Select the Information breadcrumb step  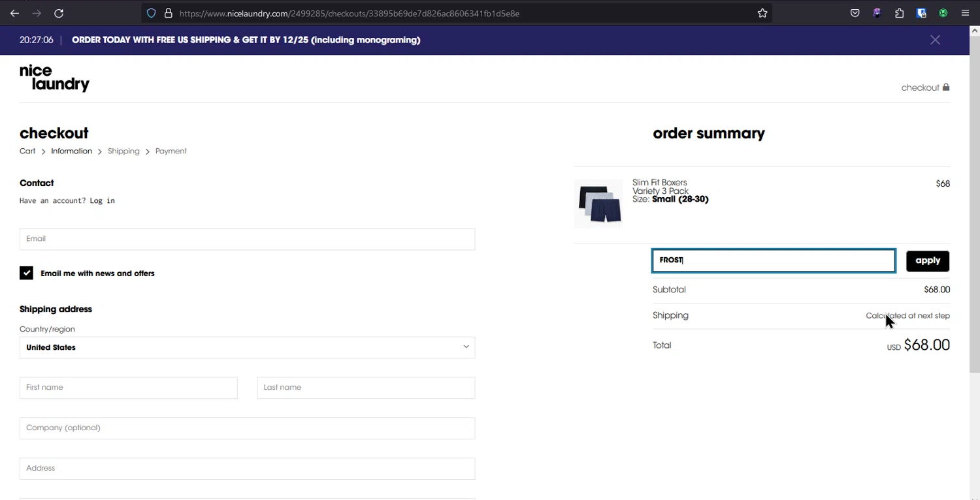(x=71, y=151)
